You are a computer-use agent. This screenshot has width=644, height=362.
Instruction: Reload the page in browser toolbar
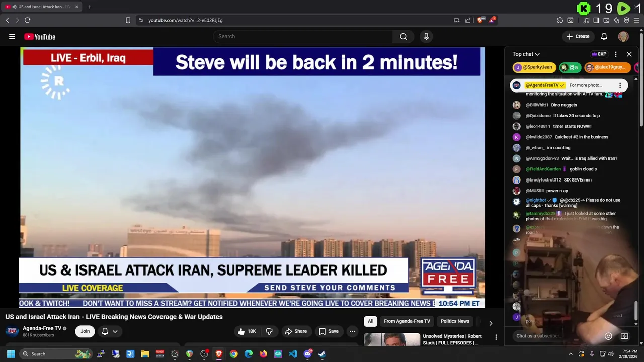[x=27, y=20]
